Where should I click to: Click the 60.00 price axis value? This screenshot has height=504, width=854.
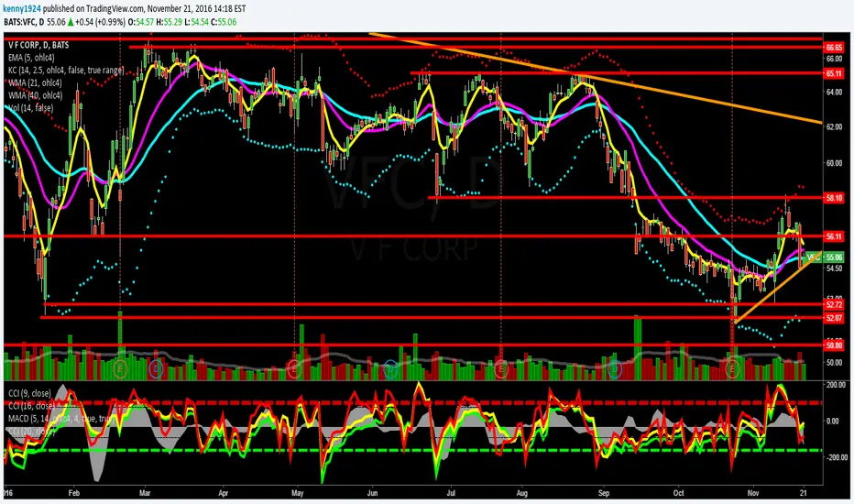point(834,163)
